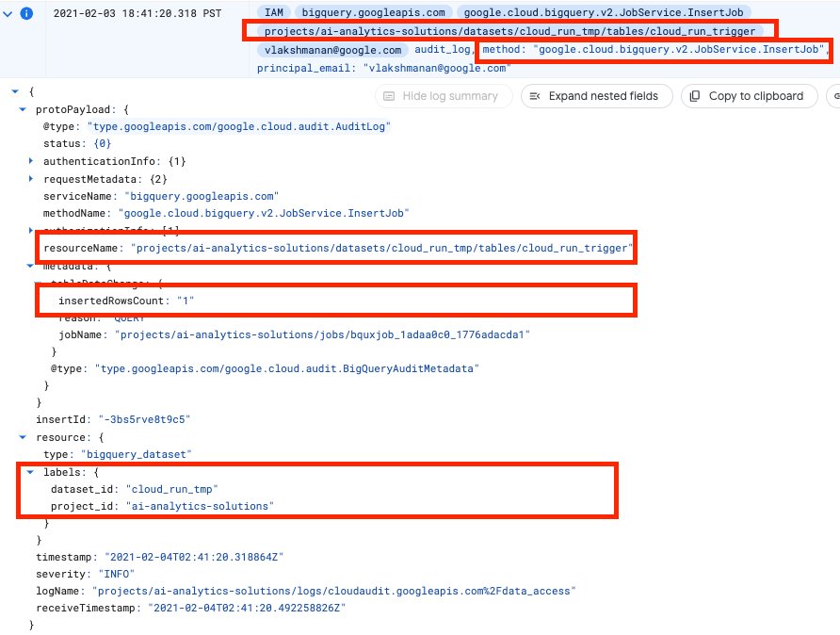Click the vlakshmanan@google.com chip
The image size is (840, 635).
(332, 50)
